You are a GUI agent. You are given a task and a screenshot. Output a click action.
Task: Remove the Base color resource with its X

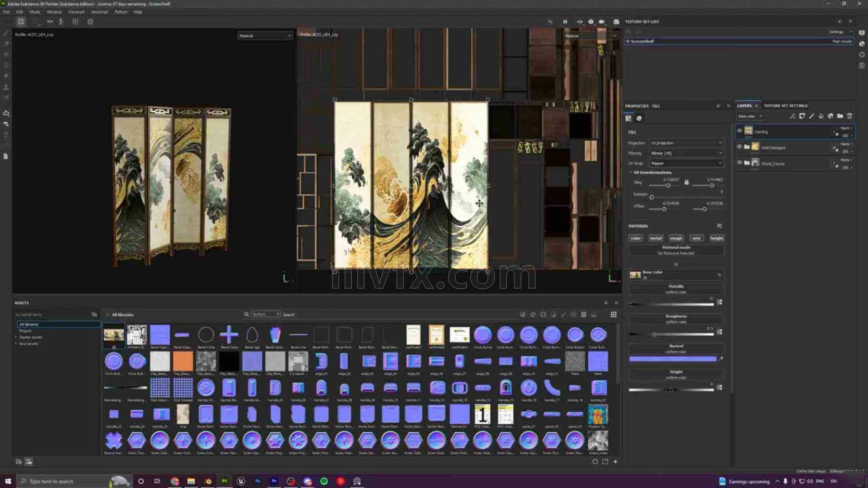coord(720,275)
